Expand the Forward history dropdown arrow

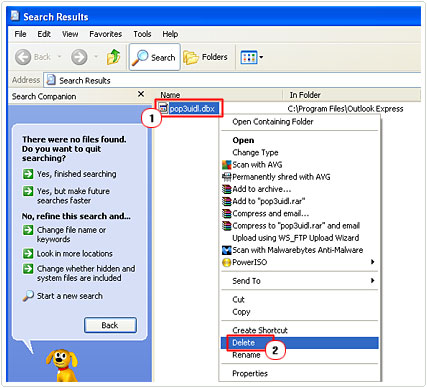tap(96, 57)
